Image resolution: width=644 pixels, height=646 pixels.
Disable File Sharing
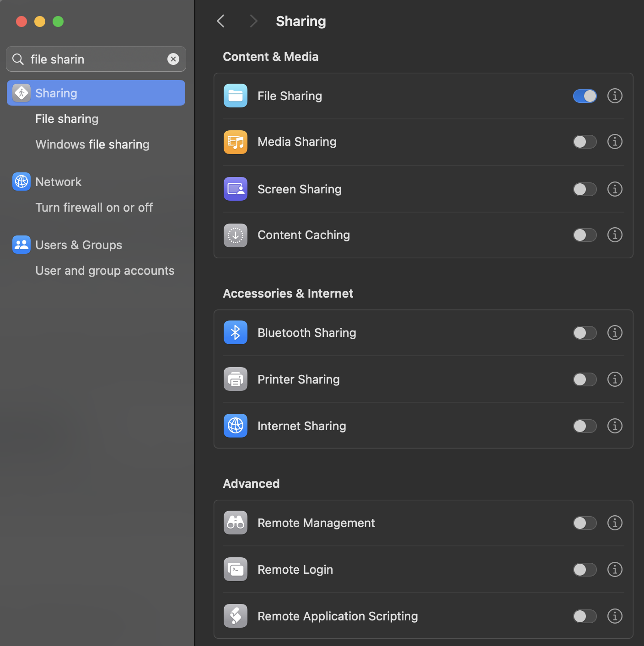pos(585,96)
